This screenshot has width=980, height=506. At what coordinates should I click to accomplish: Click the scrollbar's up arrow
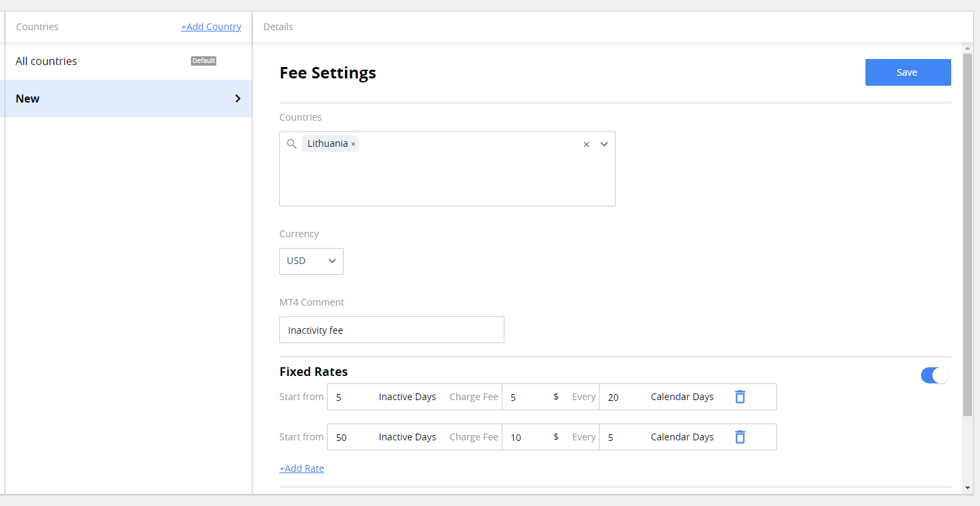pyautogui.click(x=967, y=48)
